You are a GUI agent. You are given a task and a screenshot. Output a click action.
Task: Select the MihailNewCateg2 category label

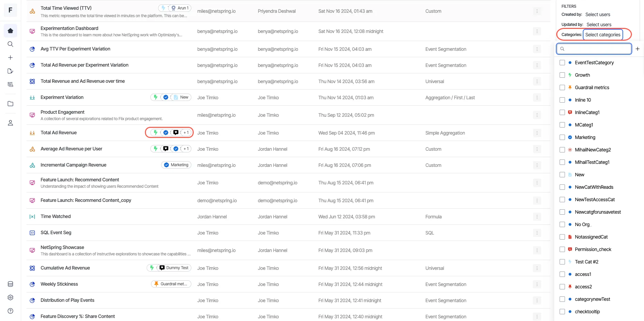tap(593, 150)
